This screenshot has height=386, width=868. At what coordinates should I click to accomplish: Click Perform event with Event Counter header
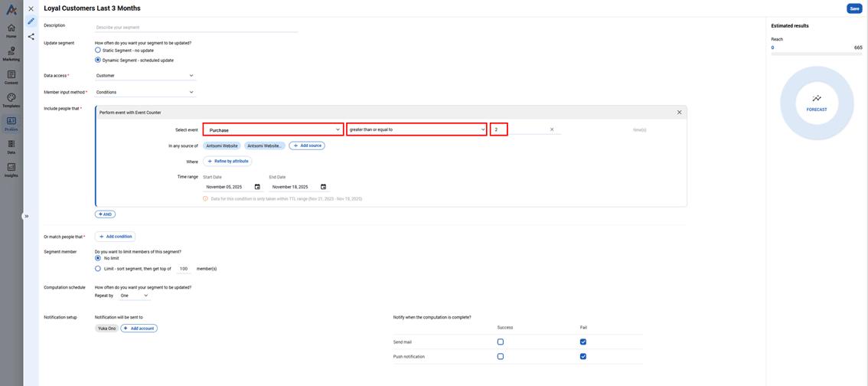130,112
